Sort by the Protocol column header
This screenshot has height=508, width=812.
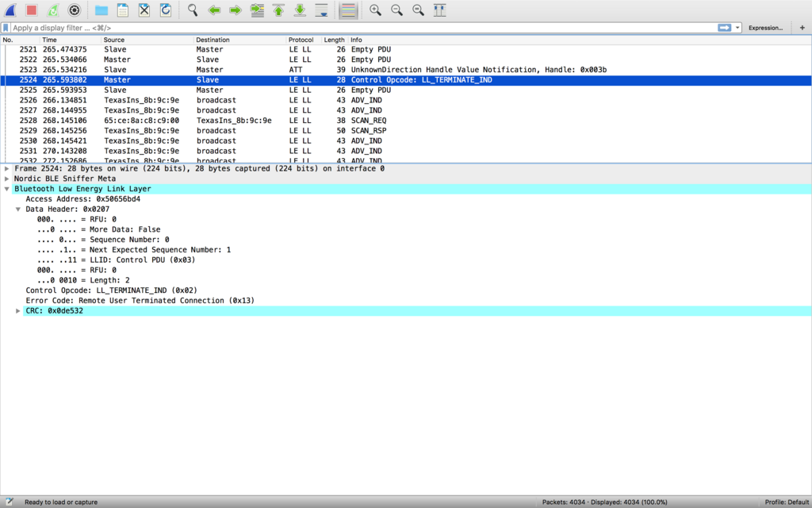tap(304, 40)
